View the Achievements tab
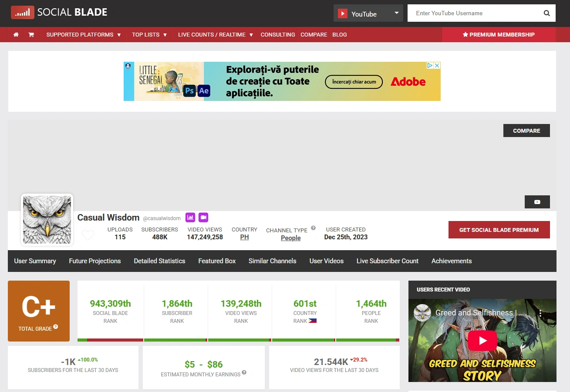This screenshot has height=392, width=570. click(x=452, y=261)
